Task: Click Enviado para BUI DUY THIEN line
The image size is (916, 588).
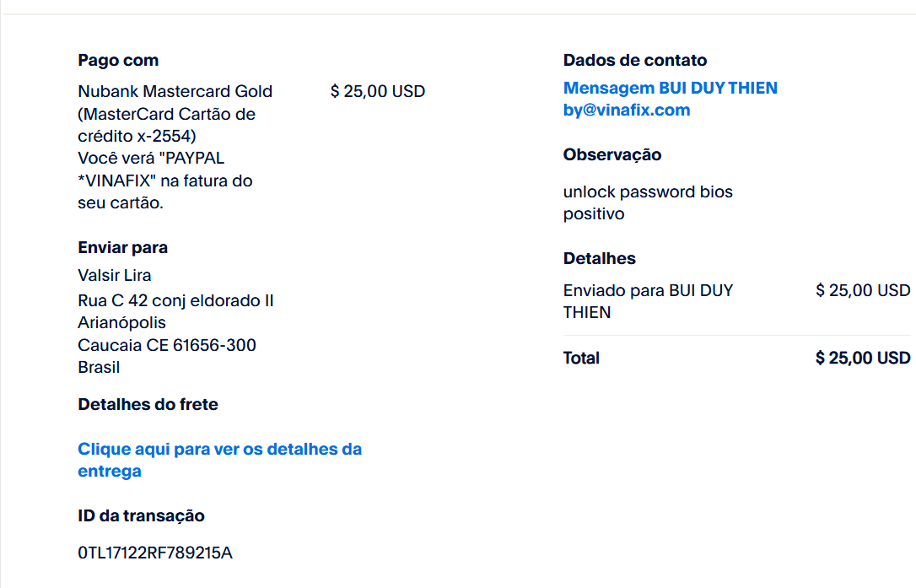Action: (x=648, y=301)
